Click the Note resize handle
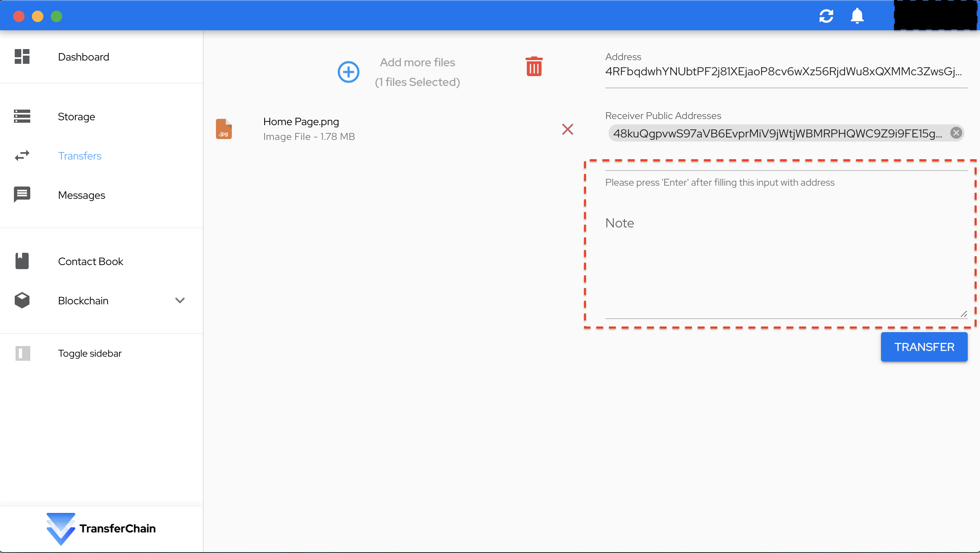Image resolution: width=980 pixels, height=553 pixels. point(964,314)
